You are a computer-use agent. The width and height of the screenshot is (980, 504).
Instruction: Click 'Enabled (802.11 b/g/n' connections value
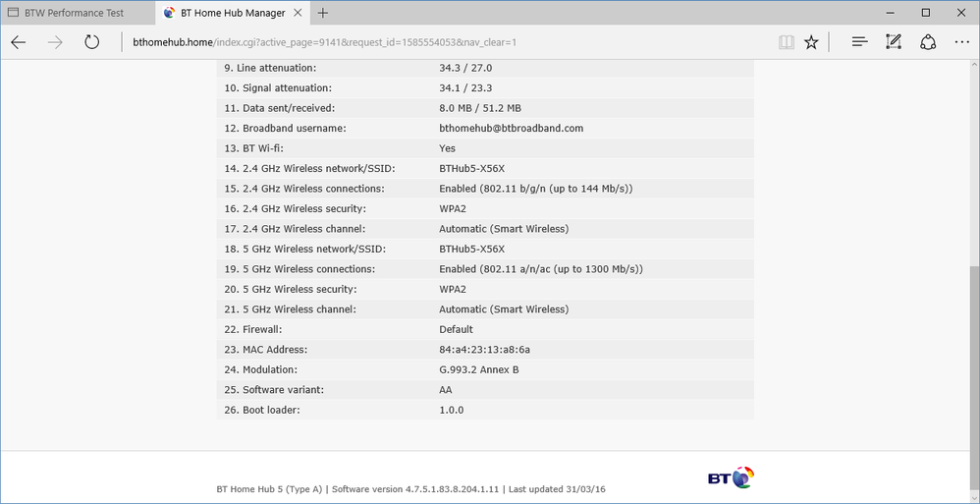[x=535, y=189]
